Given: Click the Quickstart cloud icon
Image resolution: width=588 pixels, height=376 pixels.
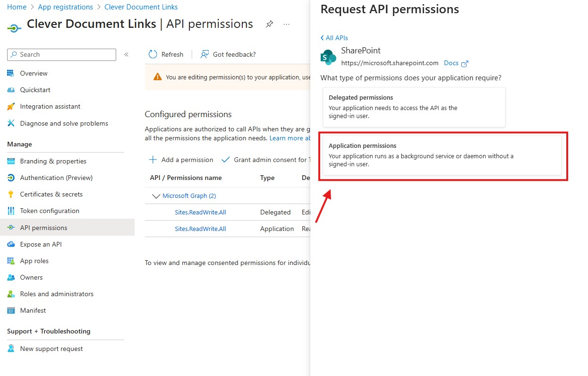Looking at the screenshot, I should click(x=11, y=90).
